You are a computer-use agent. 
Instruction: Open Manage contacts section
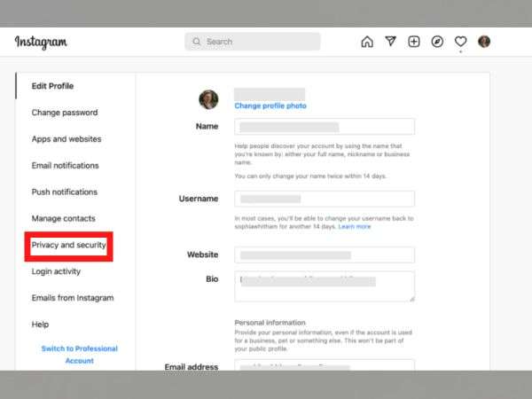[64, 218]
